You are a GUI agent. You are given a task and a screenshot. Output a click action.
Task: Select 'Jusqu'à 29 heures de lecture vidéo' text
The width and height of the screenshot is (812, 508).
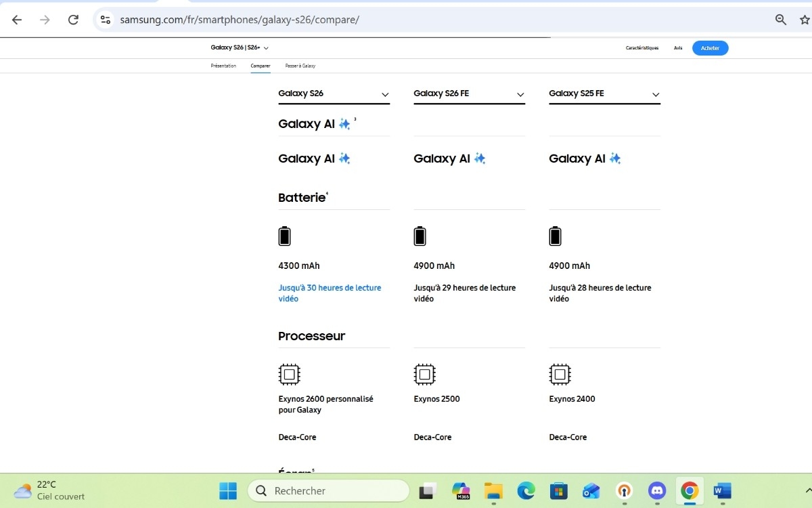pos(465,293)
